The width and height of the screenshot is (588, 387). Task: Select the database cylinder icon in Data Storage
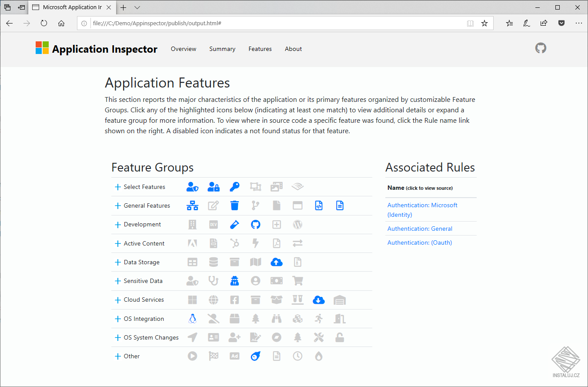214,262
